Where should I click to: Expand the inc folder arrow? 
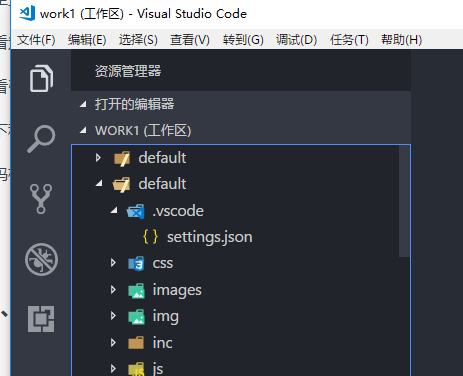(113, 342)
